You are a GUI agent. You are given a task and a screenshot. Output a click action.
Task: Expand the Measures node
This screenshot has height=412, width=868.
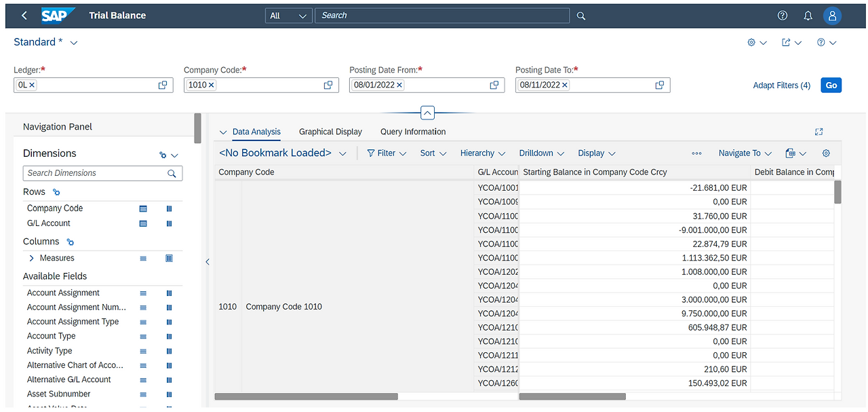pos(31,258)
